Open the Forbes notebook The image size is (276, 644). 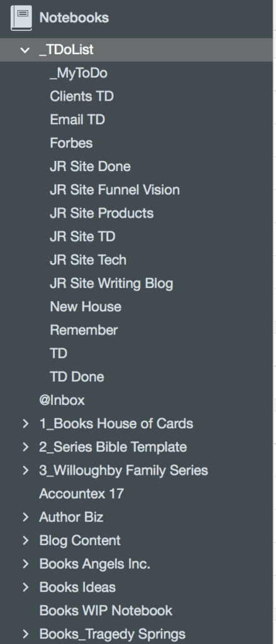(x=71, y=143)
